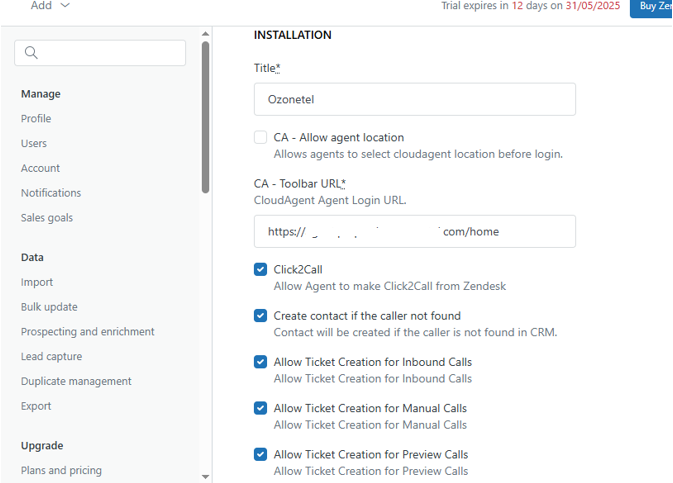Open the Import data page

[37, 282]
